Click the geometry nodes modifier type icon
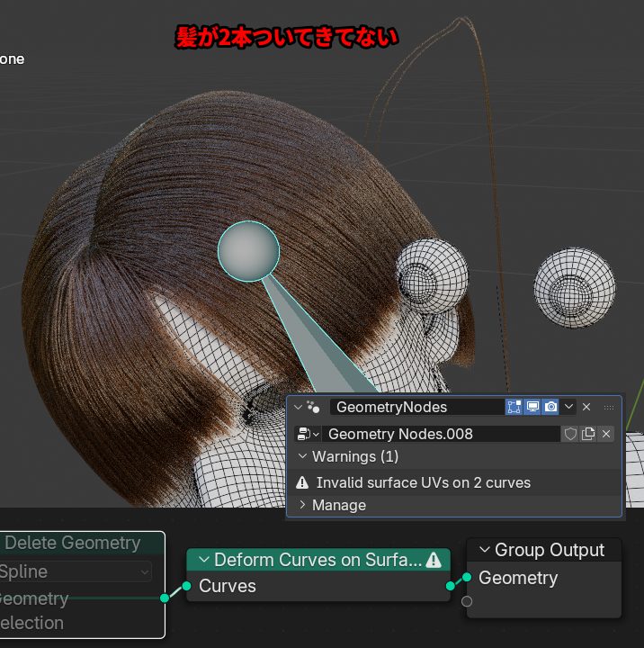 tap(313, 407)
